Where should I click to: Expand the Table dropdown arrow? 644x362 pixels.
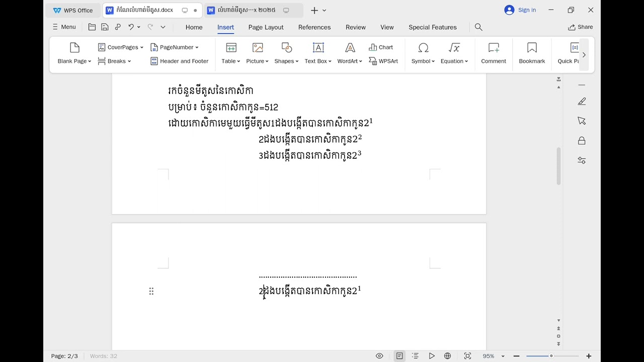[x=238, y=61]
